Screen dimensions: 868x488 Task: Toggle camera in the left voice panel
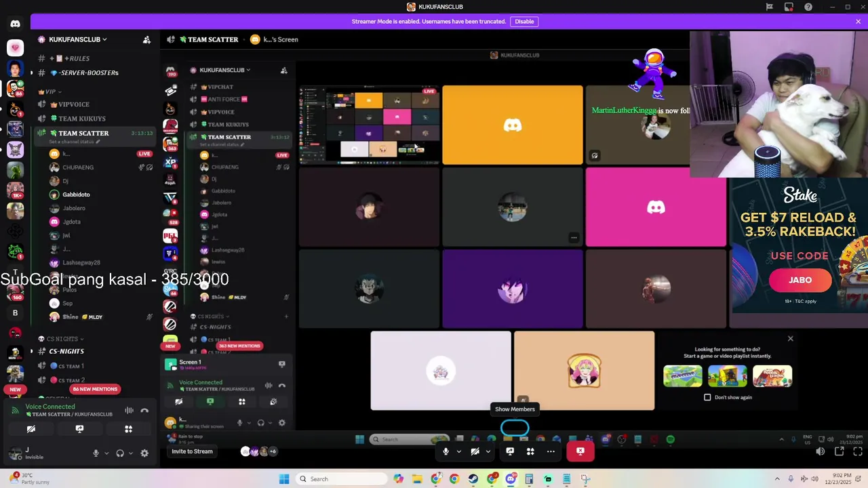coord(31,429)
